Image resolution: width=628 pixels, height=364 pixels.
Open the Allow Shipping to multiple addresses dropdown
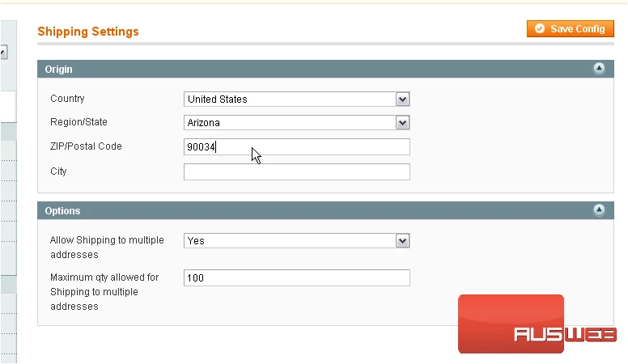point(297,241)
